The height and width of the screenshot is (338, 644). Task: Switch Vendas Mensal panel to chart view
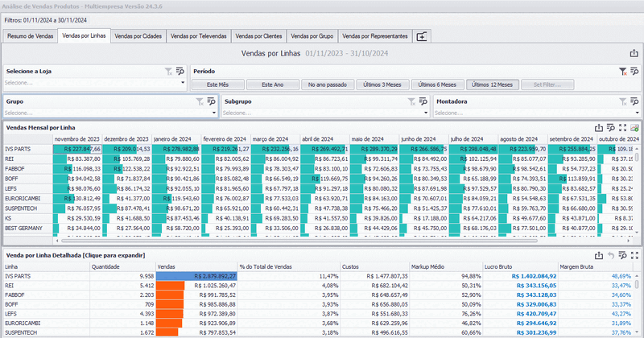click(x=634, y=128)
